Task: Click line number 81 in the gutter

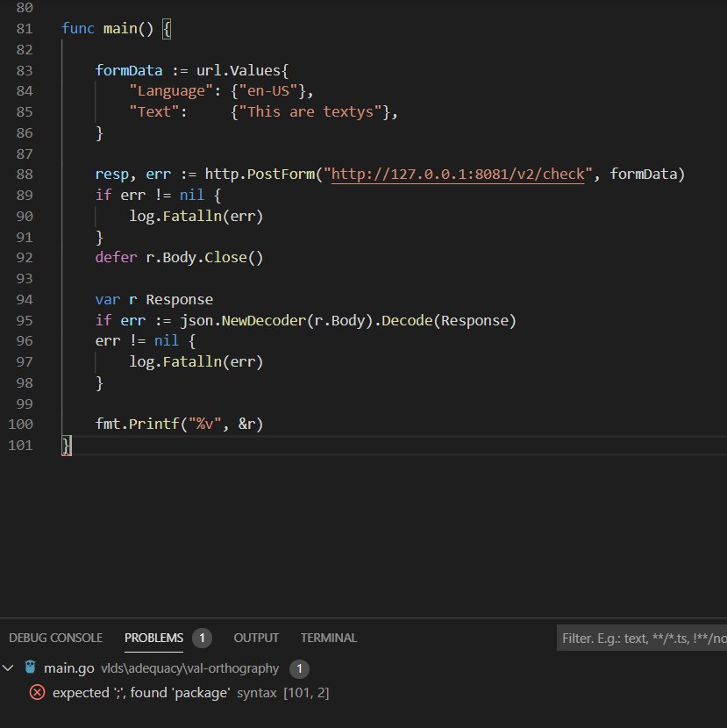Action: 25,29
